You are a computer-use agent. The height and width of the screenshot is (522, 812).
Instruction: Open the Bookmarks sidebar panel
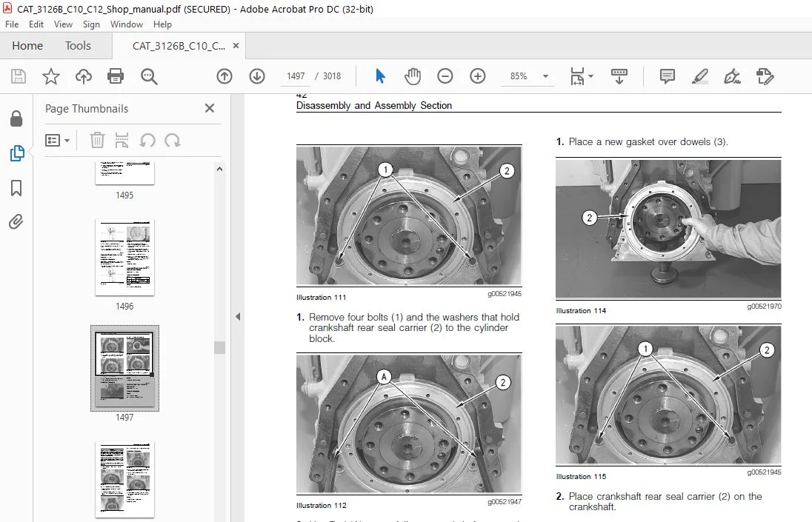click(16, 188)
